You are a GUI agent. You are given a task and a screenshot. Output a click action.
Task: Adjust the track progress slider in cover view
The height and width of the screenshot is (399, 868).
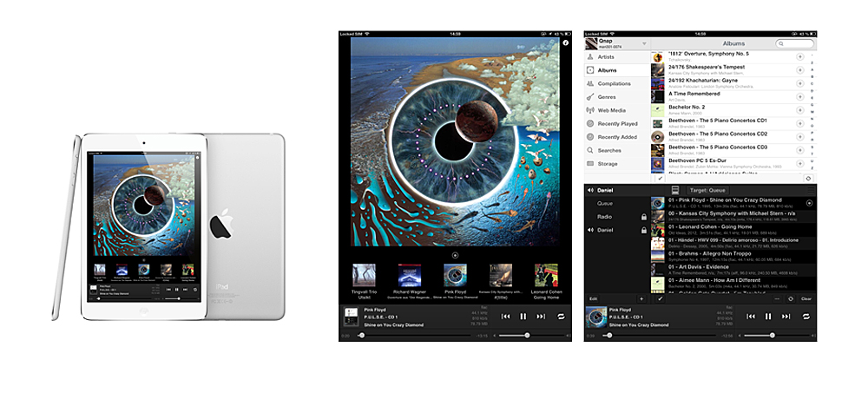pos(412,336)
